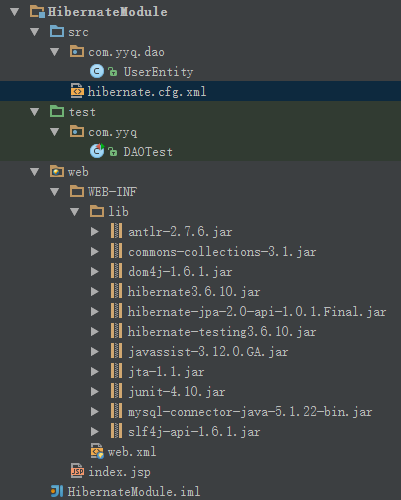Click the mysql-connector jar archive icon
Viewport: 401px width, 500px height.
(116, 411)
